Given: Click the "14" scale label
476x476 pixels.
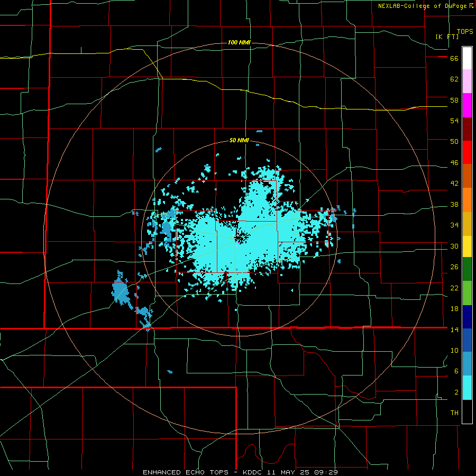Looking at the screenshot, I should click(454, 329).
